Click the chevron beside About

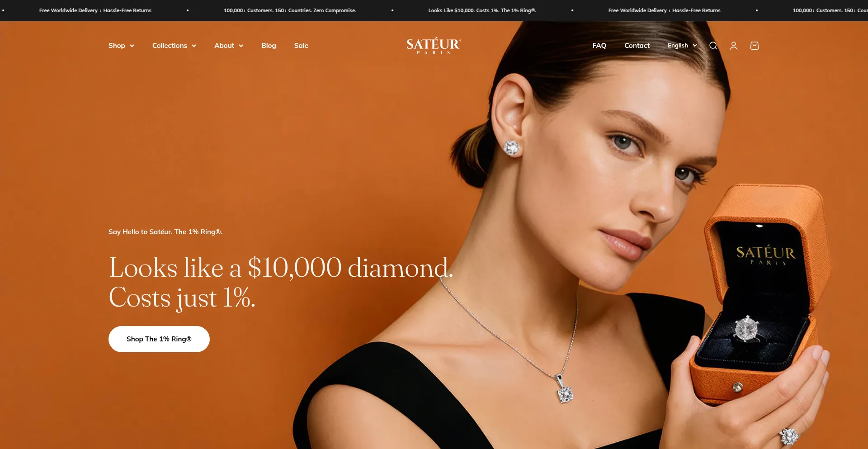pyautogui.click(x=241, y=46)
